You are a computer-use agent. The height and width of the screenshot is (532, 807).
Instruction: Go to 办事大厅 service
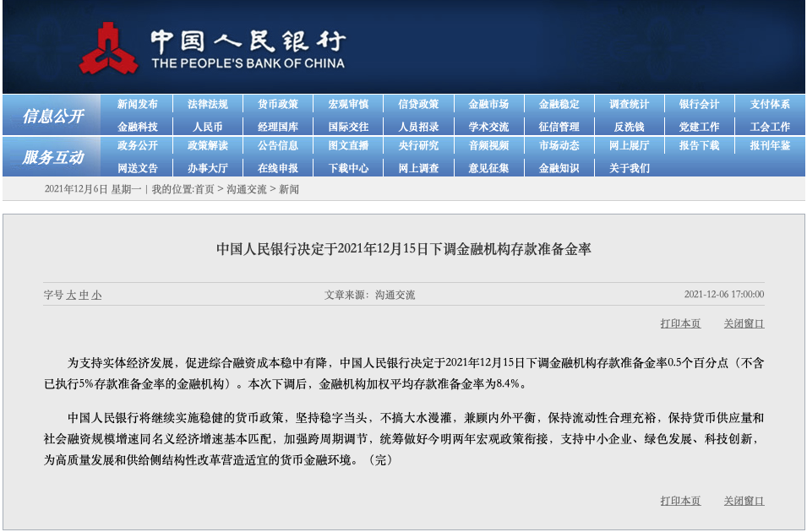click(x=207, y=168)
